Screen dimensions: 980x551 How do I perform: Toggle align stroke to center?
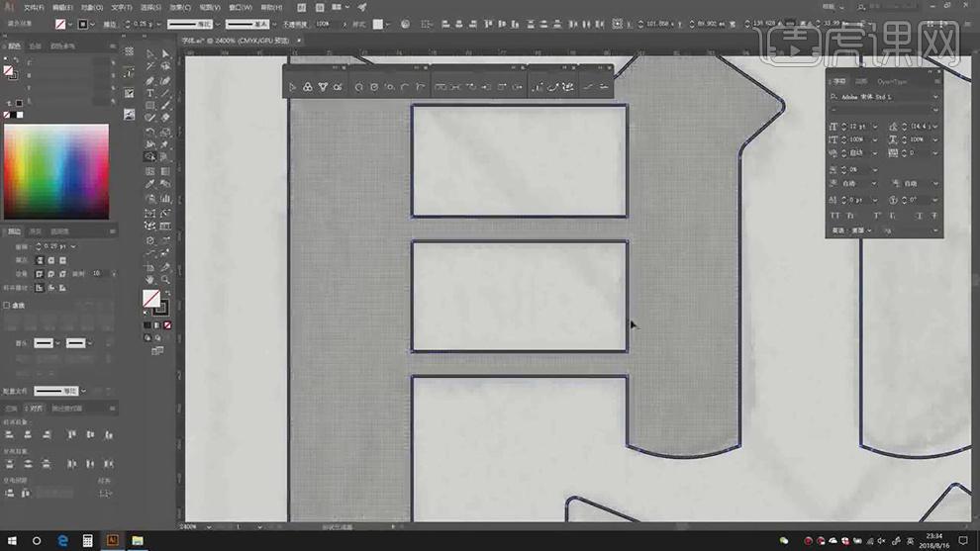[40, 287]
